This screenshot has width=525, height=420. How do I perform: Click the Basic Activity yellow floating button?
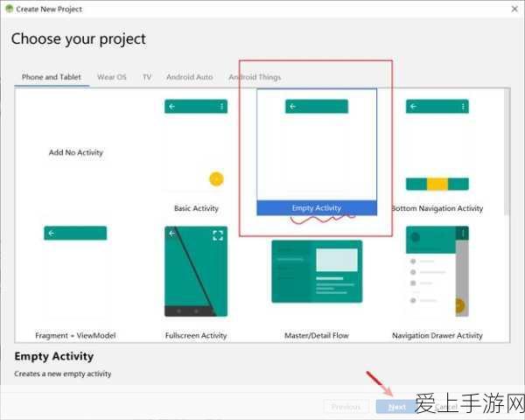pyautogui.click(x=216, y=179)
